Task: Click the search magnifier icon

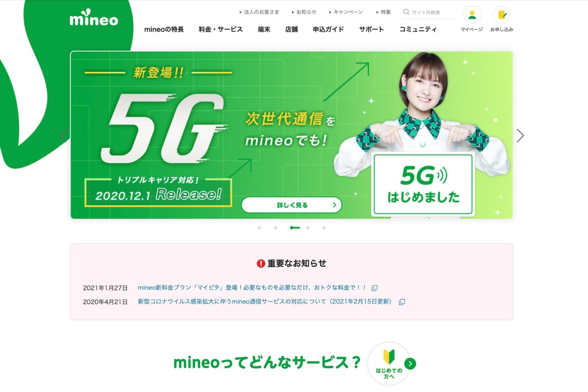Action: click(406, 12)
